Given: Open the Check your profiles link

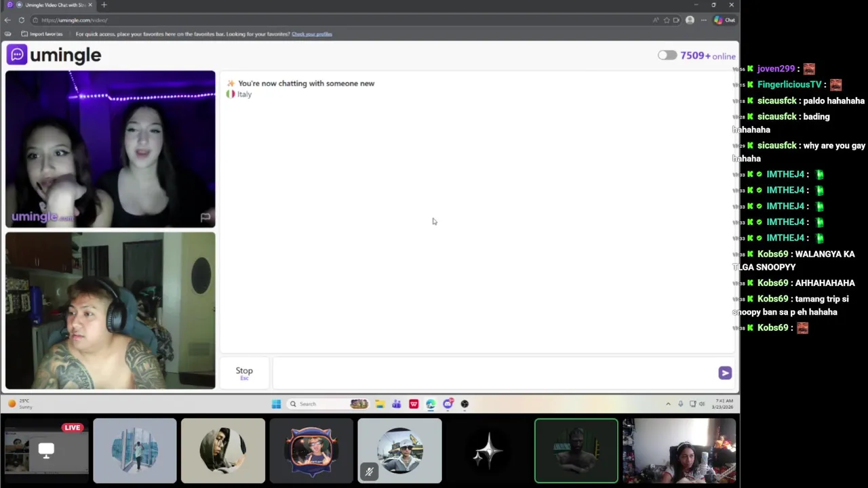Looking at the screenshot, I should coord(312,34).
